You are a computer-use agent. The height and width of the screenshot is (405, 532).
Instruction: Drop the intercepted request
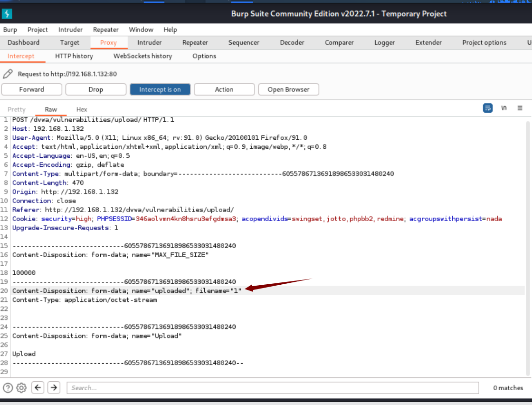coord(95,89)
